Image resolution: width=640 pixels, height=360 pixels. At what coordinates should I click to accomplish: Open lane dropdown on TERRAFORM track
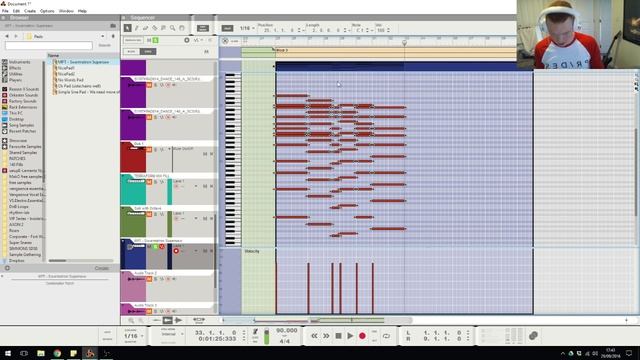pos(196,187)
